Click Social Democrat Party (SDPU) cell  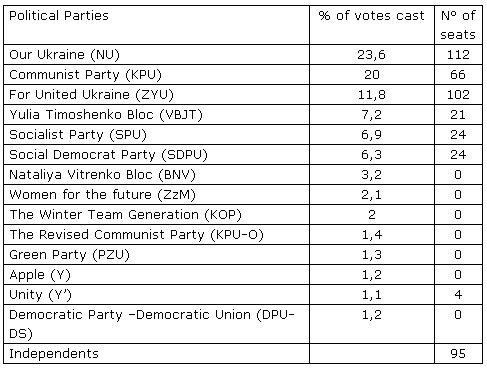pyautogui.click(x=156, y=155)
